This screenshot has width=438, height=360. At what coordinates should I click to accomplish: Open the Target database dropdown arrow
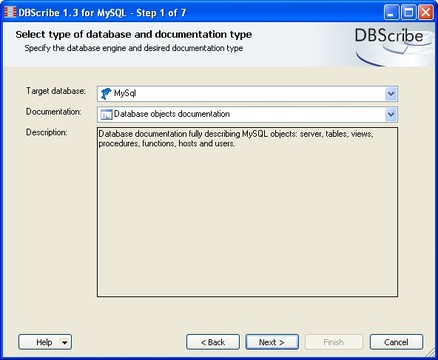pos(391,94)
